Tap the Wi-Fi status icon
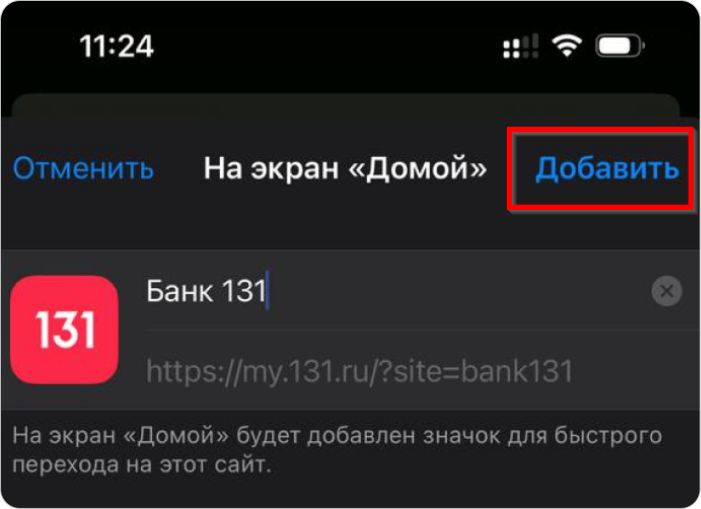701x509 pixels. point(566,46)
